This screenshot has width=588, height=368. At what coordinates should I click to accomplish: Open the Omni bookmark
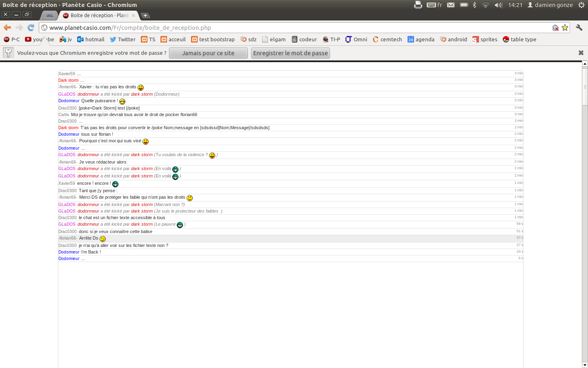pos(356,39)
